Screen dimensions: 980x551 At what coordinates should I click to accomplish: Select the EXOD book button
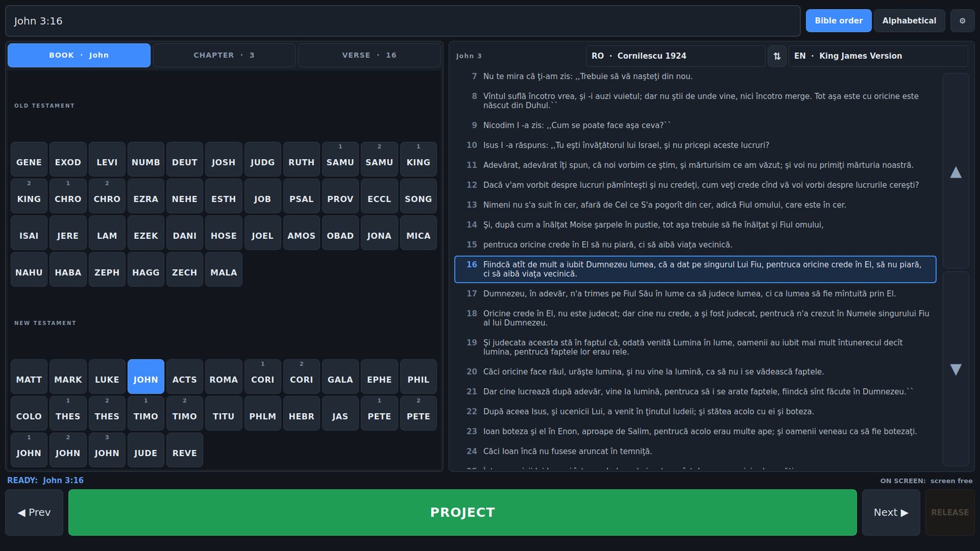(x=68, y=159)
